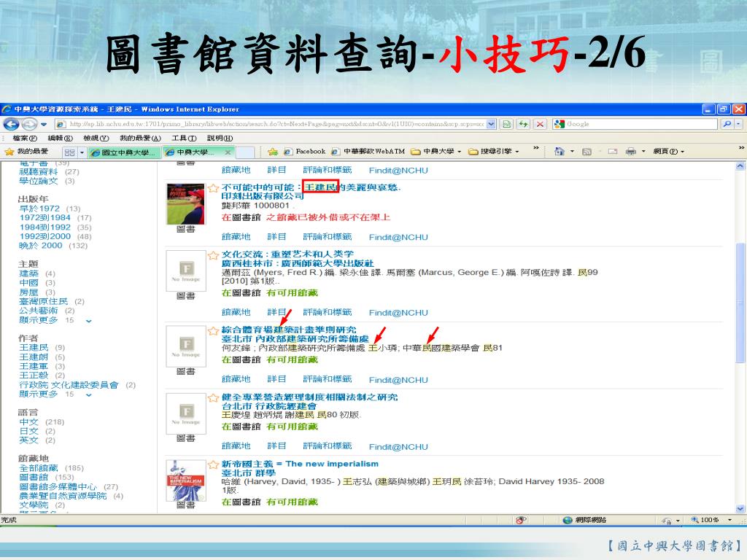
Task: Open the search provider dropdown arrow
Action: [x=738, y=124]
